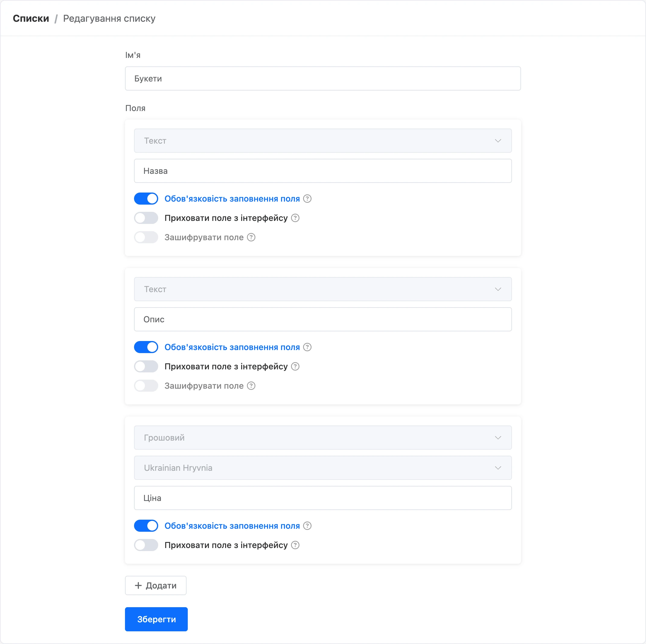646x644 pixels.
Task: Open the first Текст type dropdown
Action: (x=323, y=141)
